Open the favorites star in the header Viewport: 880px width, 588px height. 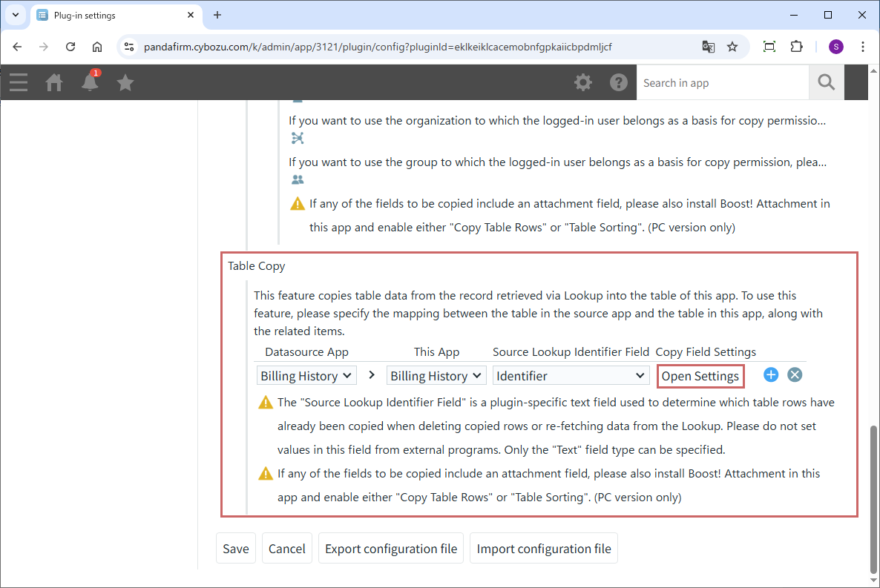pos(125,82)
